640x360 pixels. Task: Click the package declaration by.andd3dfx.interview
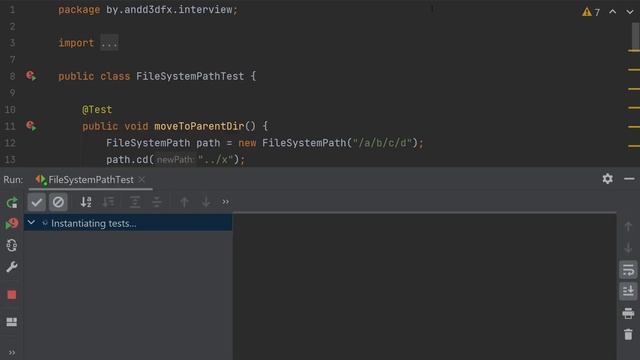pos(169,10)
